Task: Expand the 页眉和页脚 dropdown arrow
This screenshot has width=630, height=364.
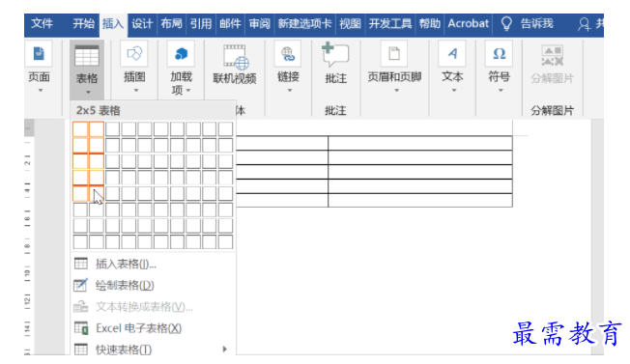Action: pyautogui.click(x=396, y=91)
